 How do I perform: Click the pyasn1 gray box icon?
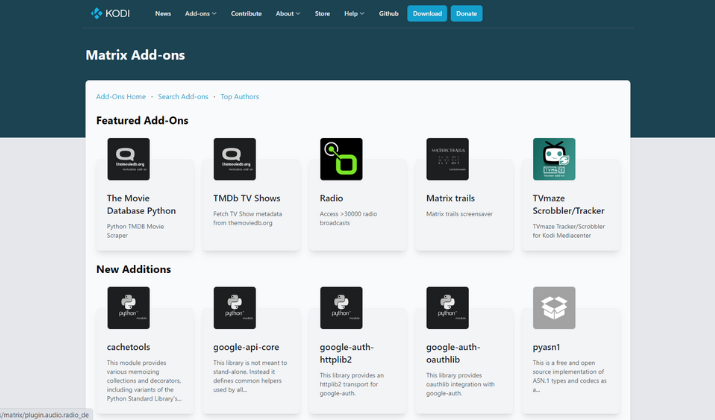pos(554,308)
